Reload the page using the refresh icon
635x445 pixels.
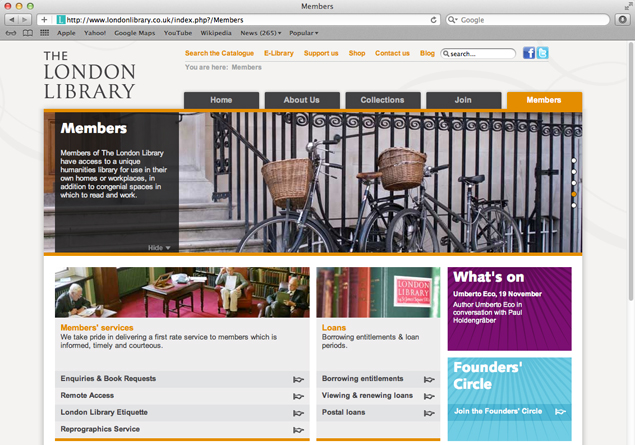(x=433, y=20)
